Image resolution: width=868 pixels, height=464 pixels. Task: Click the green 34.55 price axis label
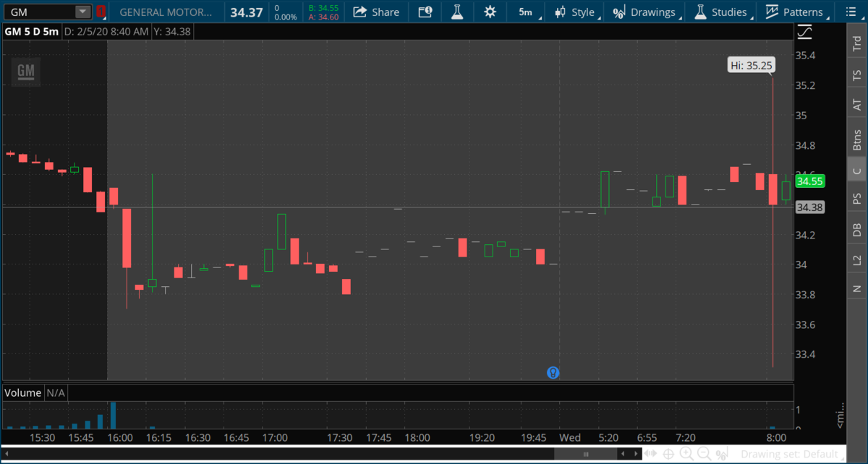coord(809,181)
